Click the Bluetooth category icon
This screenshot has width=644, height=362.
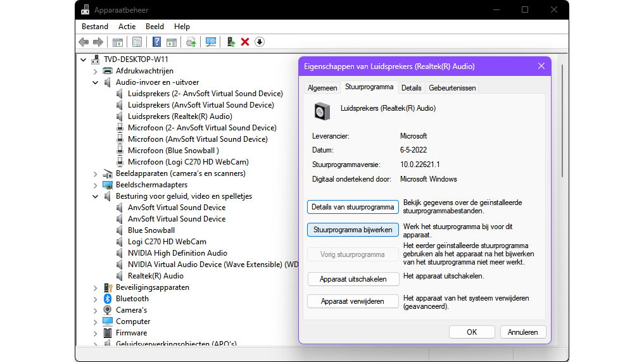tap(108, 299)
